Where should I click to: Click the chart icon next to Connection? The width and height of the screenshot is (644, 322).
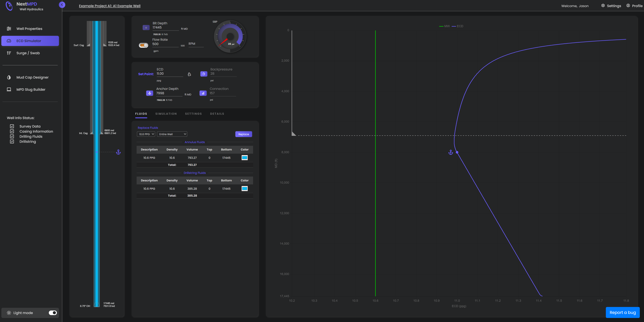point(203,93)
